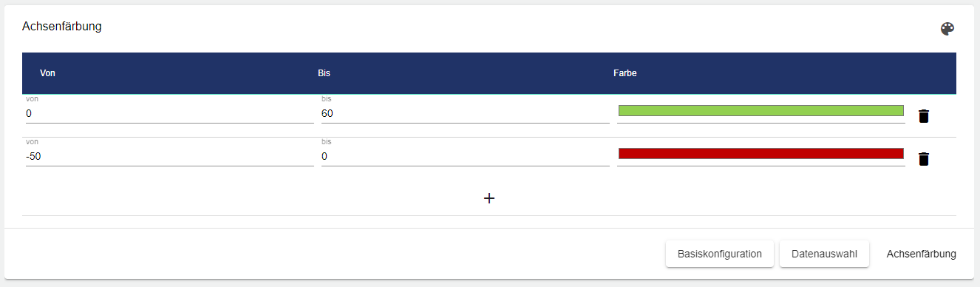Focus the von field containing -50
The height and width of the screenshot is (287, 980).
tap(169, 157)
